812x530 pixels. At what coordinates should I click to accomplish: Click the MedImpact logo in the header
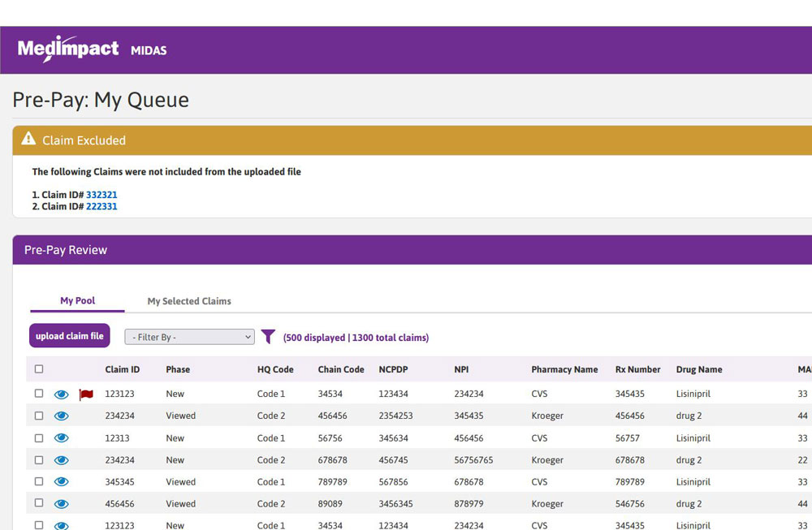tap(68, 50)
